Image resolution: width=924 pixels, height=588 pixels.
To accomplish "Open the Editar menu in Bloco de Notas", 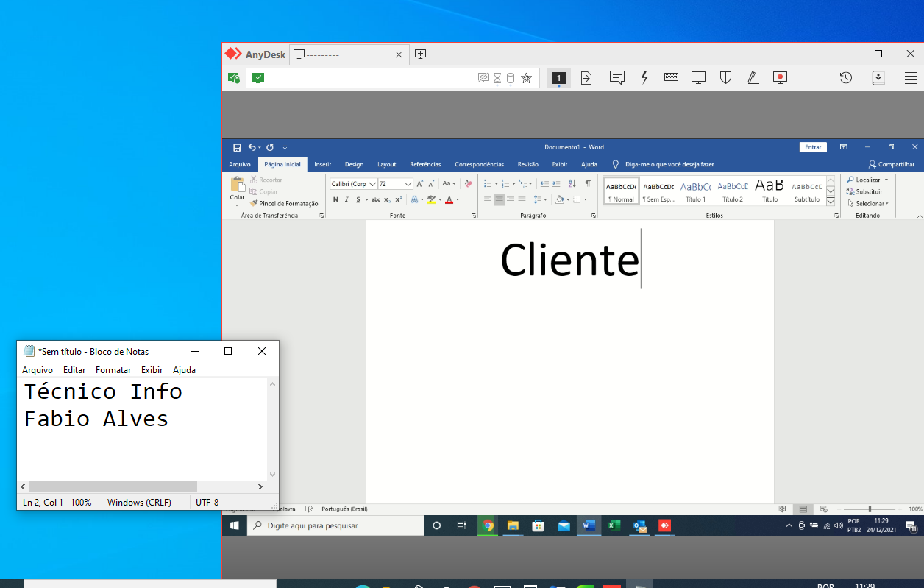I will pyautogui.click(x=74, y=370).
